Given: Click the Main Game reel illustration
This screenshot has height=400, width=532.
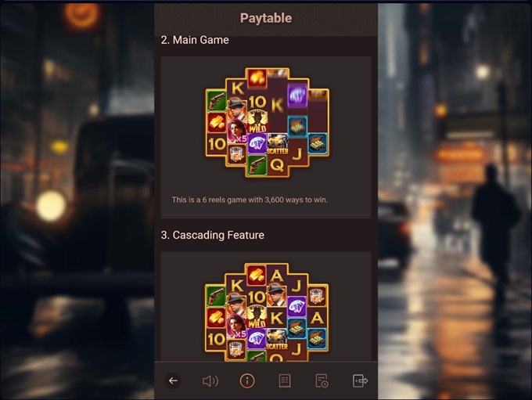Looking at the screenshot, I should (x=267, y=122).
